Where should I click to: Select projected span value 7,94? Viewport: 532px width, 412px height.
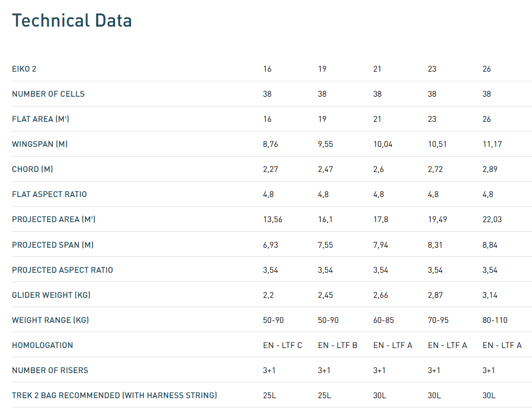click(x=380, y=245)
